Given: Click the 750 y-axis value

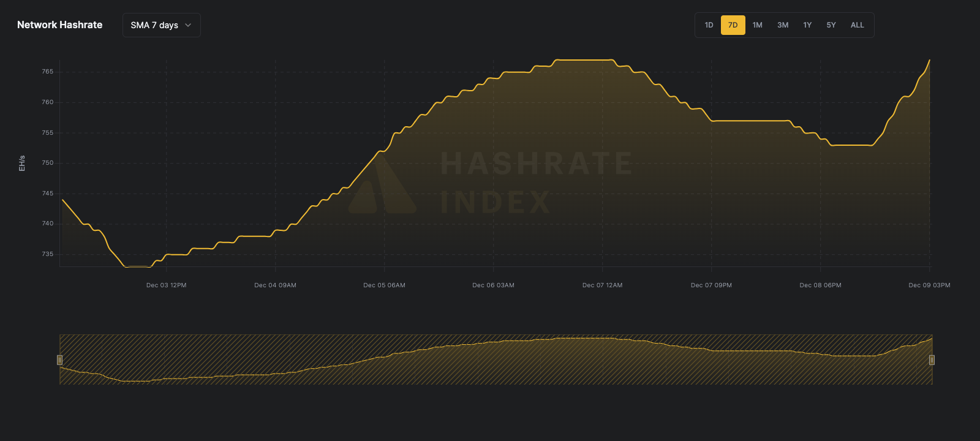Looking at the screenshot, I should coord(48,163).
